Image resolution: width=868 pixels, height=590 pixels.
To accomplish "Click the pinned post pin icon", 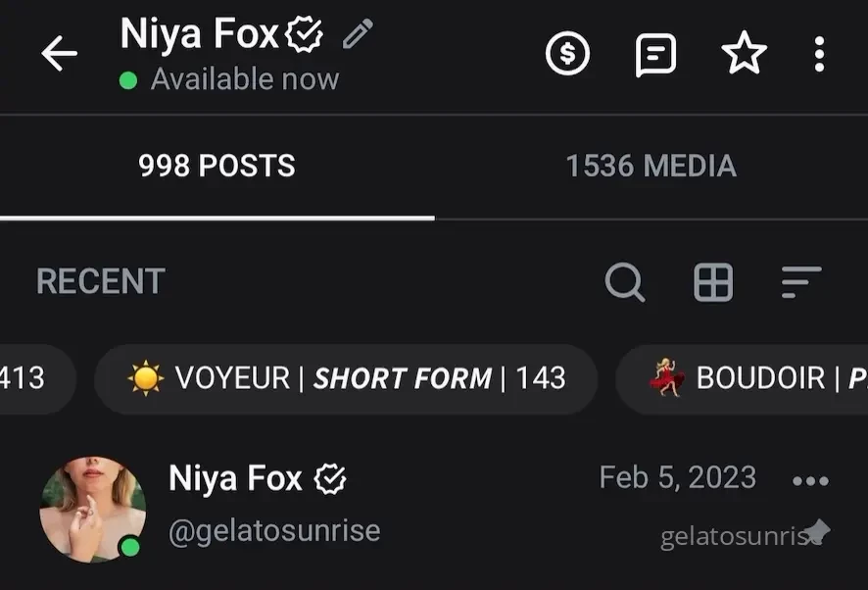I will click(816, 532).
